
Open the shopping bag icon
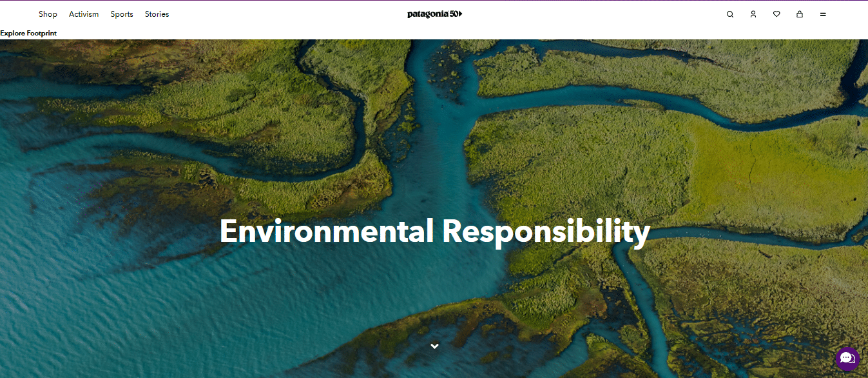tap(800, 14)
